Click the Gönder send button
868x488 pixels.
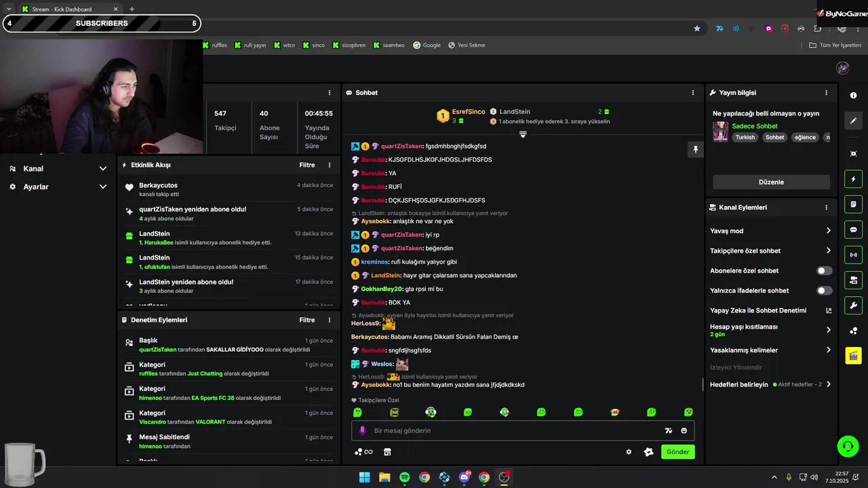point(677,452)
